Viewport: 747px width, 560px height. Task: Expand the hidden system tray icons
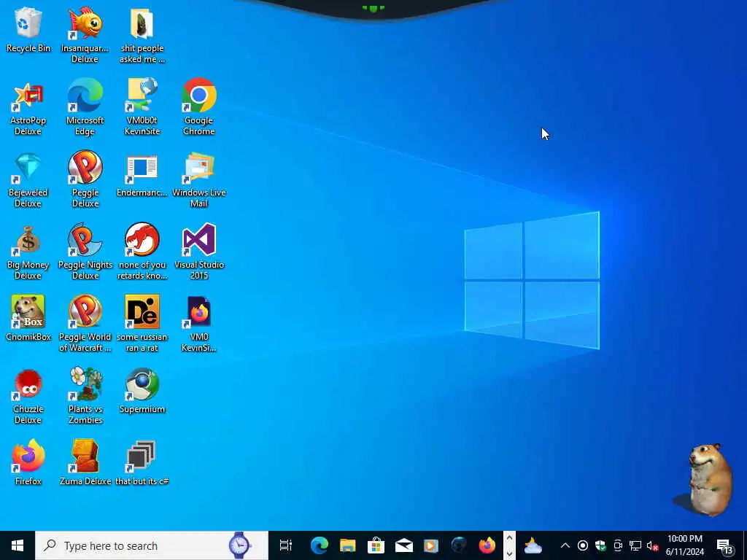click(565, 545)
